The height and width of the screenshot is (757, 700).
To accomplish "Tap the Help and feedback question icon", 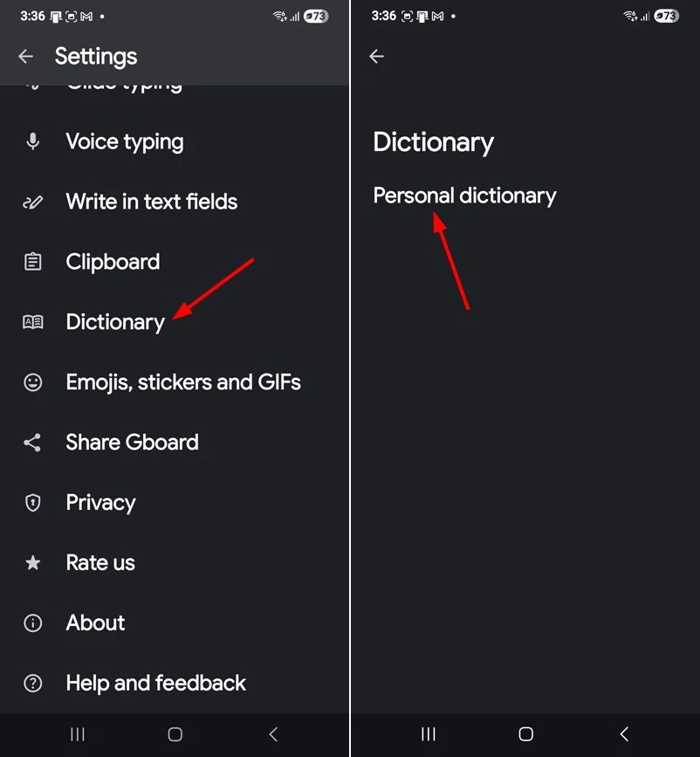I will (x=33, y=683).
